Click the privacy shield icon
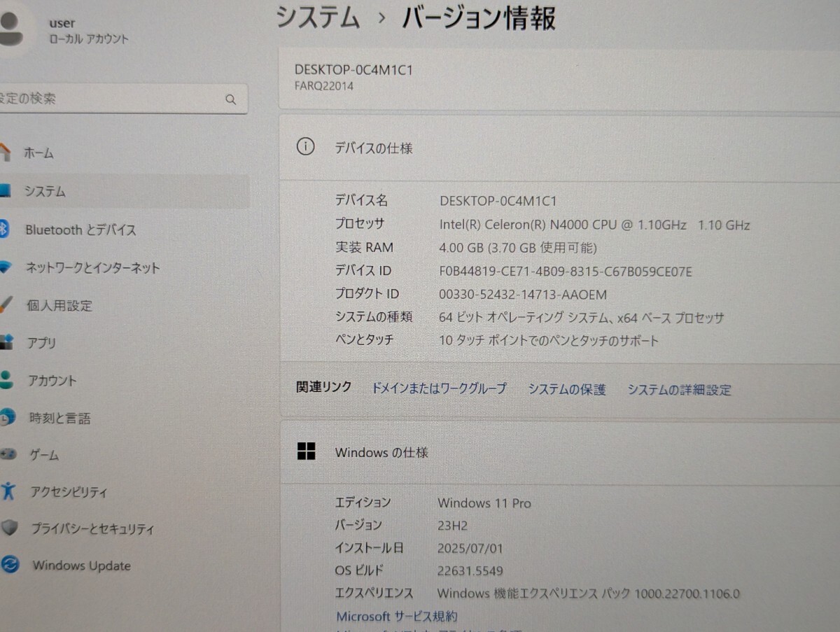Screen dimensions: 840x632 pos(9,528)
